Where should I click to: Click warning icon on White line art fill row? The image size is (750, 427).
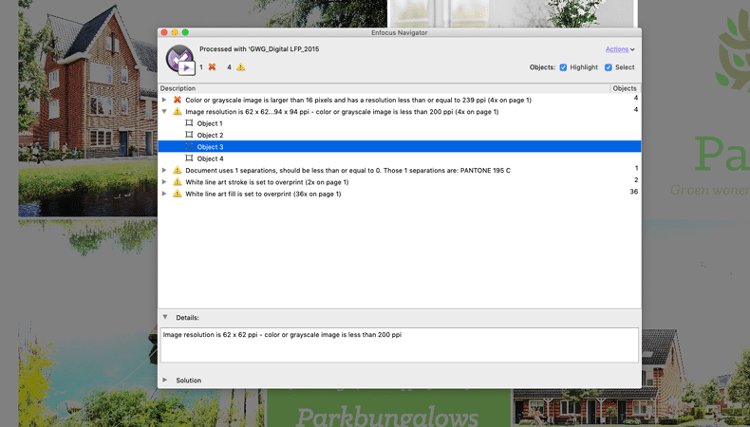pos(177,193)
